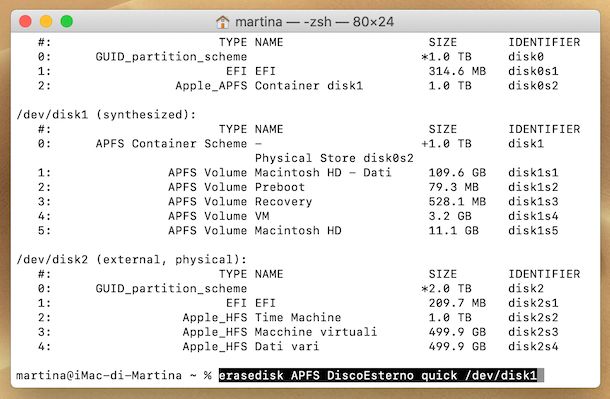Click 'Time Machine' partition name
This screenshot has width=610, height=399.
298,317
